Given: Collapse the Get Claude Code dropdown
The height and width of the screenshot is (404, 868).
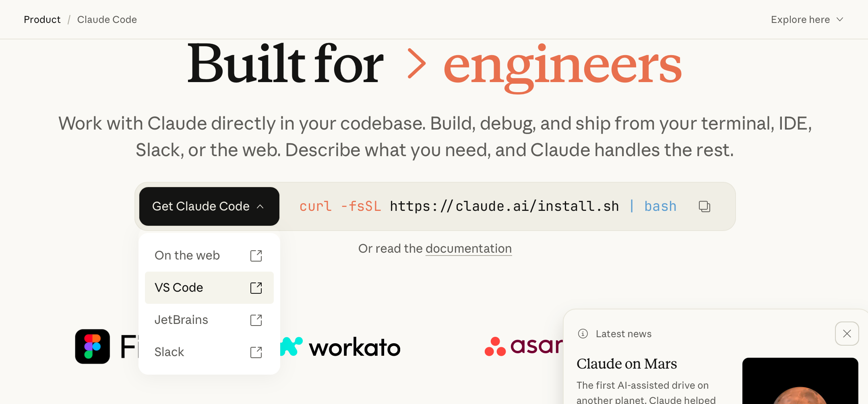Looking at the screenshot, I should (x=209, y=206).
